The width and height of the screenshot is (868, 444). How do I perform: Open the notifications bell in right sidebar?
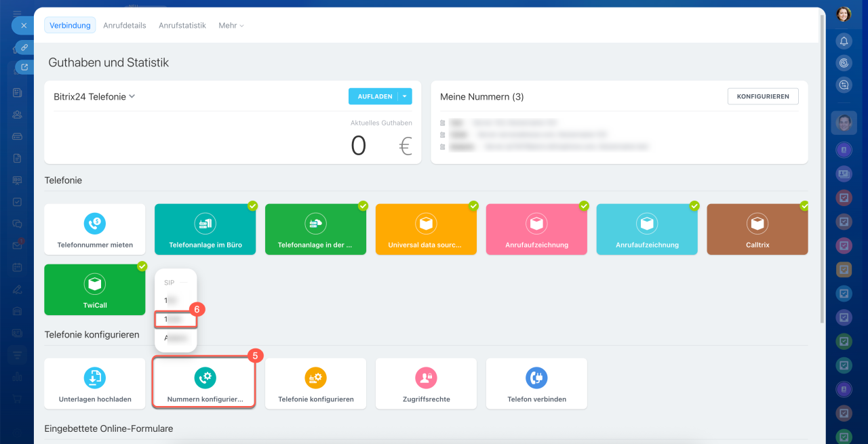(844, 41)
